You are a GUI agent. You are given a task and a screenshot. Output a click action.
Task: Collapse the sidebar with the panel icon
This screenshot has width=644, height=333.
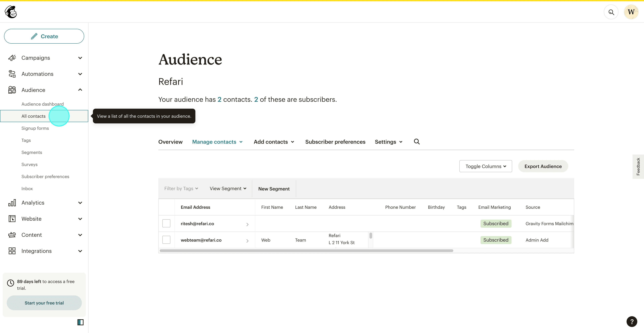click(x=80, y=322)
